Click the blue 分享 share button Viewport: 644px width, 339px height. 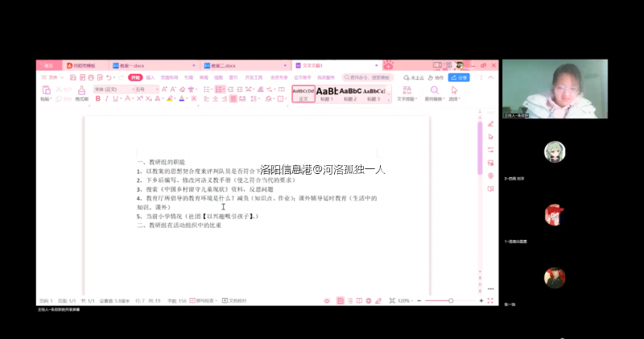pos(459,77)
